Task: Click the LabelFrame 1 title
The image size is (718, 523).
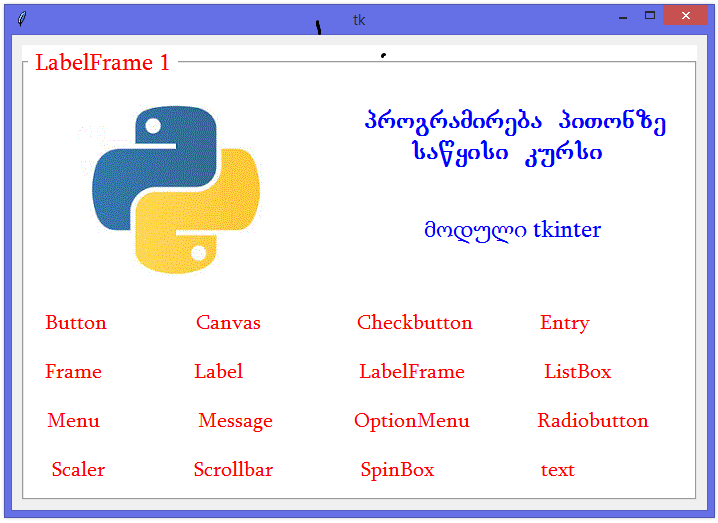Action: click(x=103, y=62)
